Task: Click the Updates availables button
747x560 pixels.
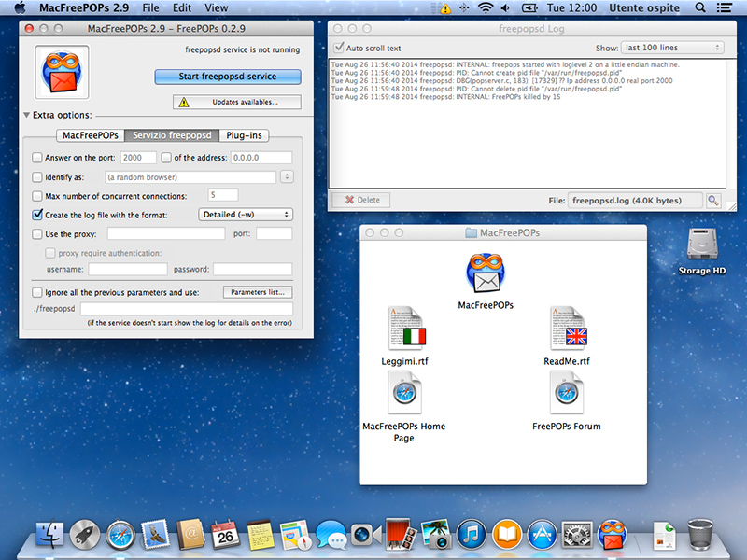Action: (x=237, y=102)
